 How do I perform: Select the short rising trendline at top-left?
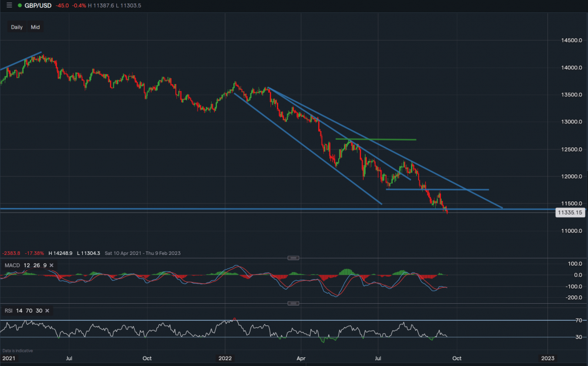pos(21,61)
